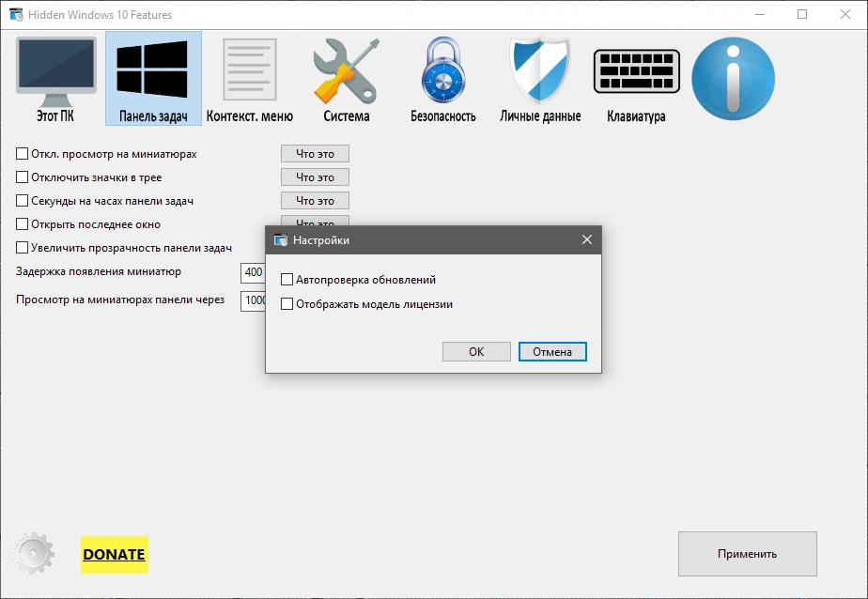
Task: Toggle Увеличить прозрачность панели задач
Action: click(x=23, y=248)
